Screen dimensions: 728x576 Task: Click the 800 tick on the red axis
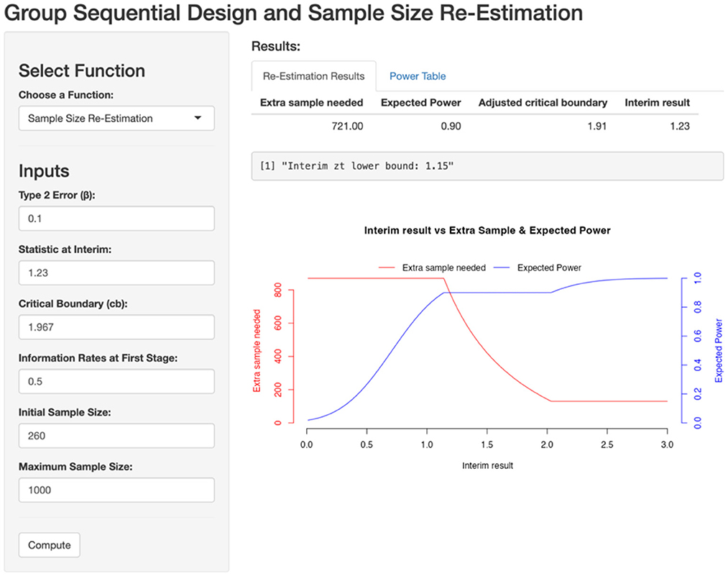tap(278, 289)
